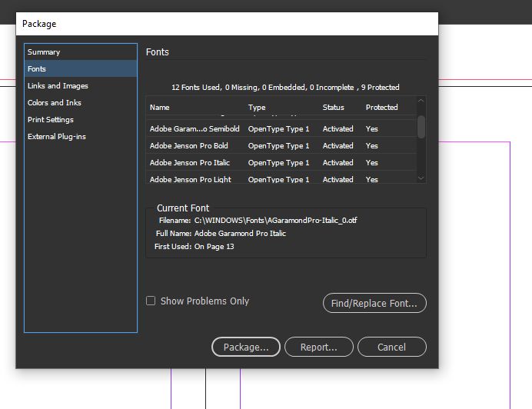Go to Colors and Inks section
The width and height of the screenshot is (532, 409).
tap(81, 102)
